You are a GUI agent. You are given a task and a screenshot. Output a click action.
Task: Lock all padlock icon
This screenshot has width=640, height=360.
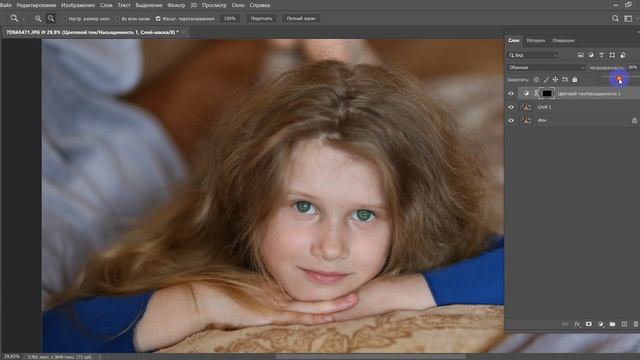(575, 80)
